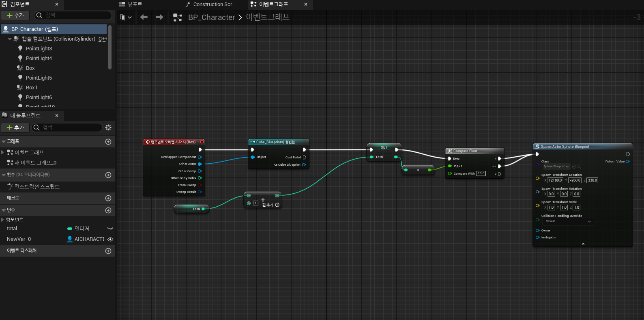This screenshot has width=644, height=320.
Task: Add a new graph with plus icon
Action: (x=108, y=142)
